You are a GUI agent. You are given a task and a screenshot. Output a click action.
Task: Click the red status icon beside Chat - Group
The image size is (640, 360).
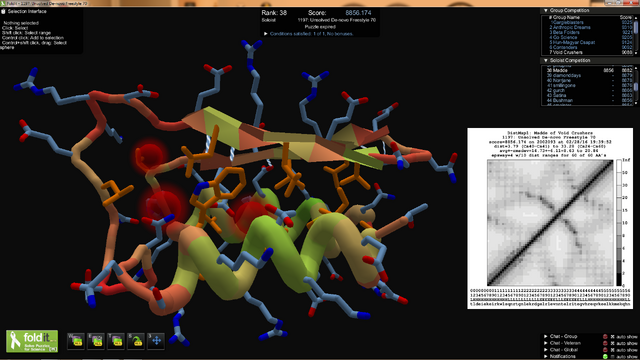(x=605, y=337)
